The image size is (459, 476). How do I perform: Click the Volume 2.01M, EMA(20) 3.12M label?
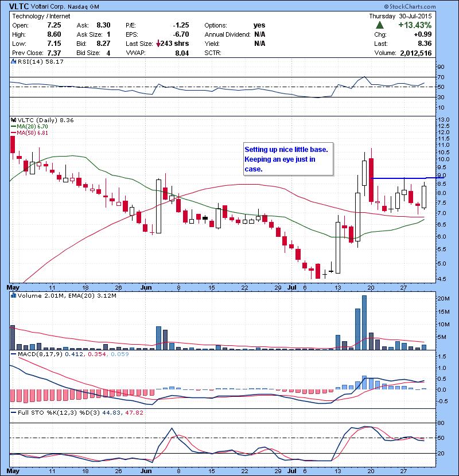(67, 296)
